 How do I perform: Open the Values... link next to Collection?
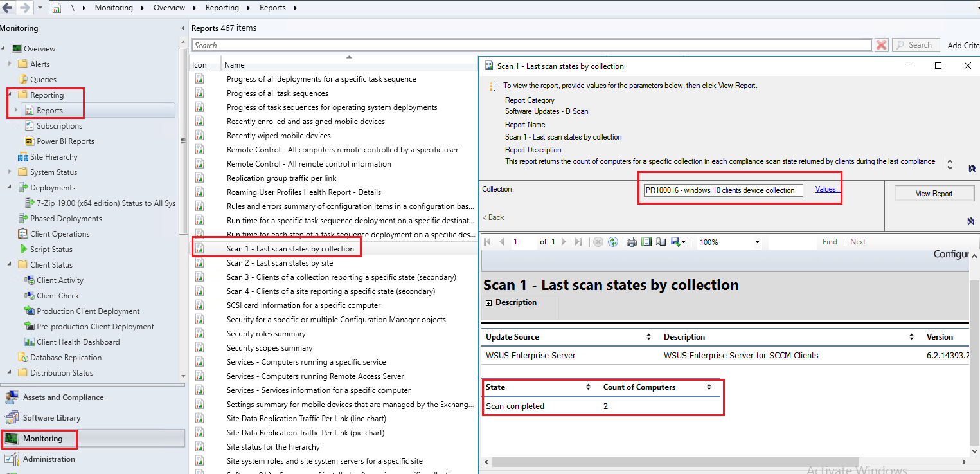coord(827,188)
